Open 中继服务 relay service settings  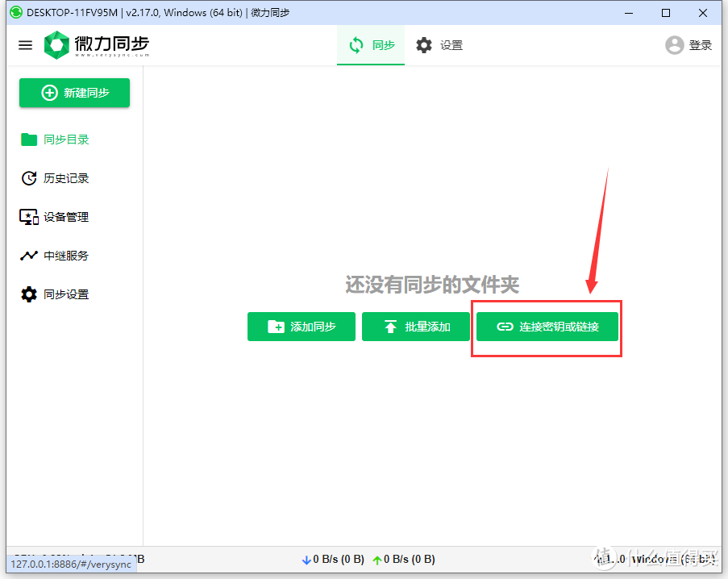click(64, 255)
